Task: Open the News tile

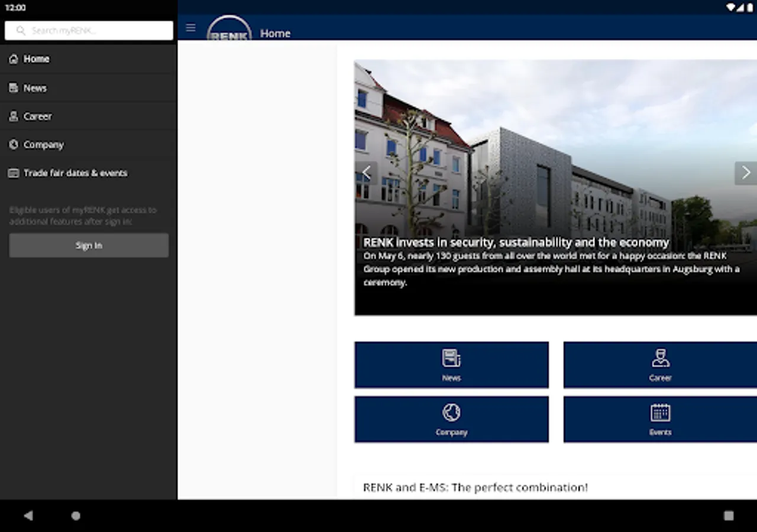Action: coord(452,365)
